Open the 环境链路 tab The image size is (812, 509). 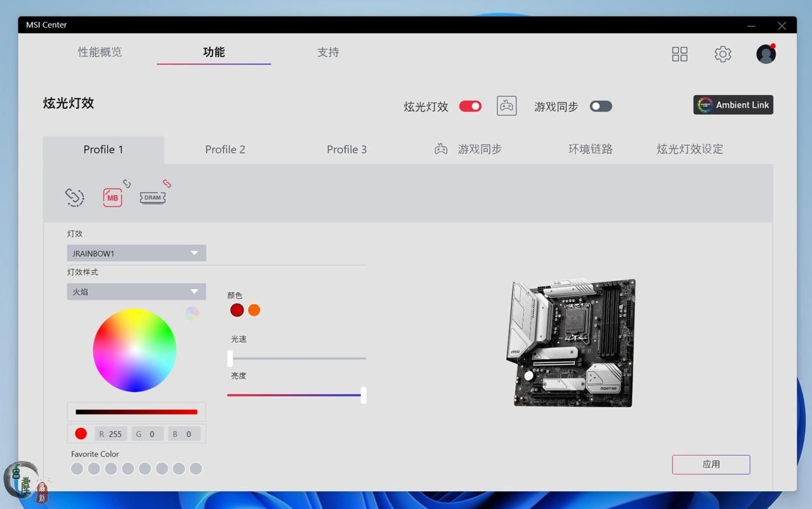tap(591, 149)
